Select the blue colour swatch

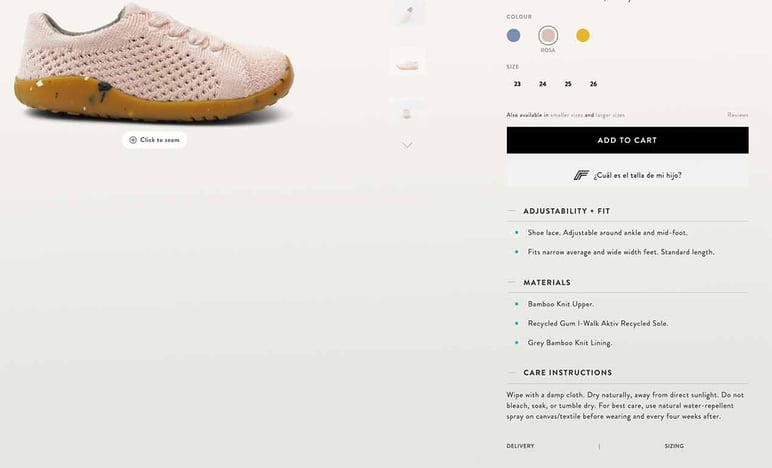(514, 35)
